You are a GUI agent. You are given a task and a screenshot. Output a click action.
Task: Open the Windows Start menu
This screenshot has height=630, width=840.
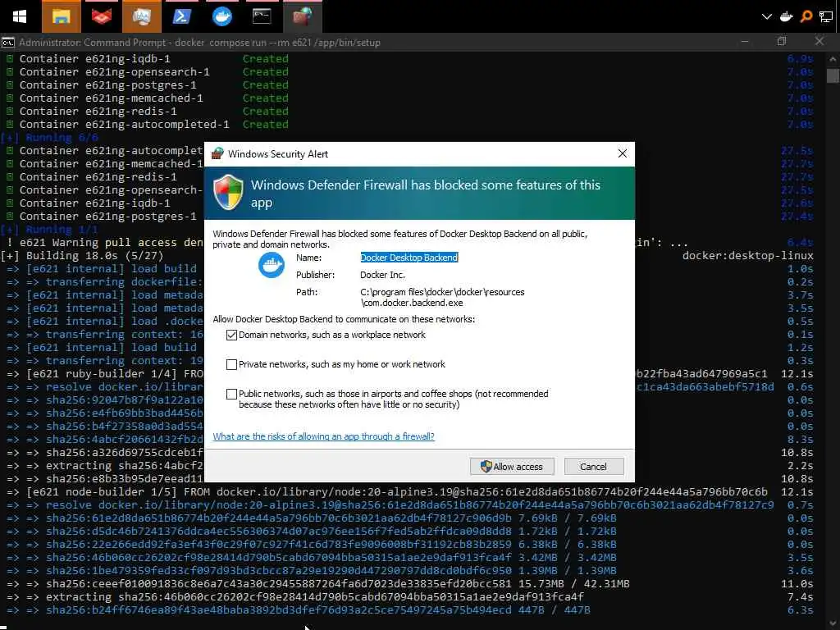tap(20, 16)
